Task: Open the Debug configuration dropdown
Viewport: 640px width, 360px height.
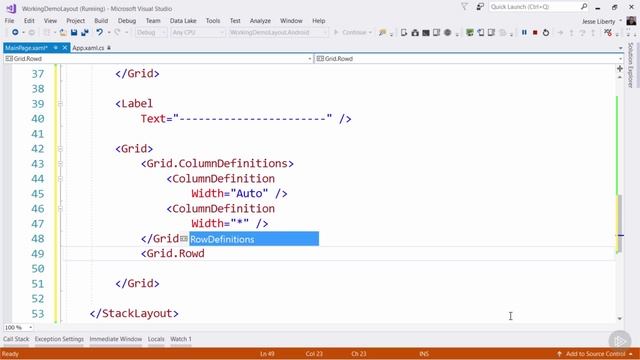Action: 151,32
